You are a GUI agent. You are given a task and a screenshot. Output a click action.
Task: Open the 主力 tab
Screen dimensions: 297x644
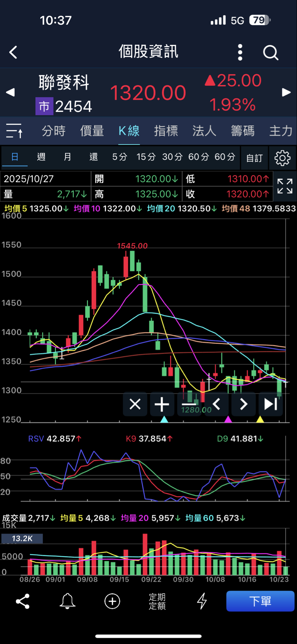(281, 131)
